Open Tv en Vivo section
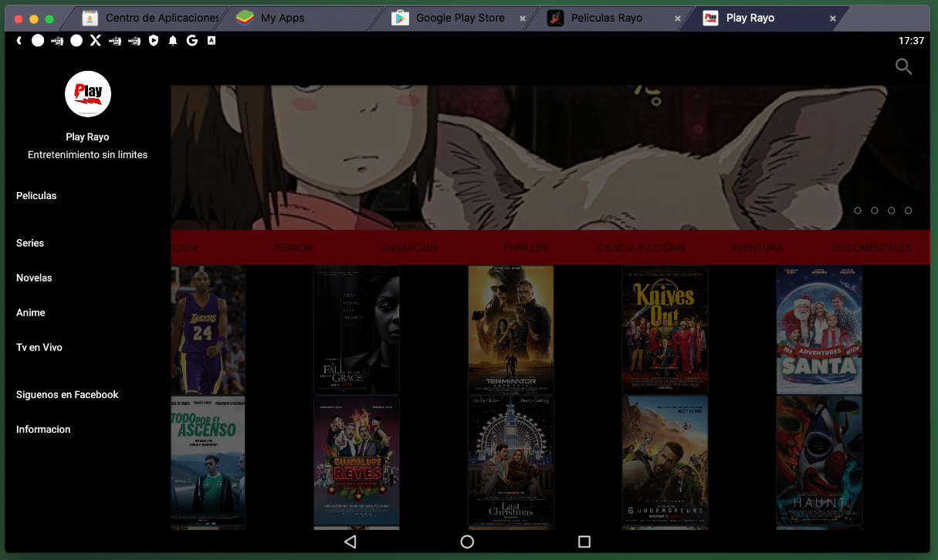This screenshot has width=938, height=560. [x=39, y=347]
